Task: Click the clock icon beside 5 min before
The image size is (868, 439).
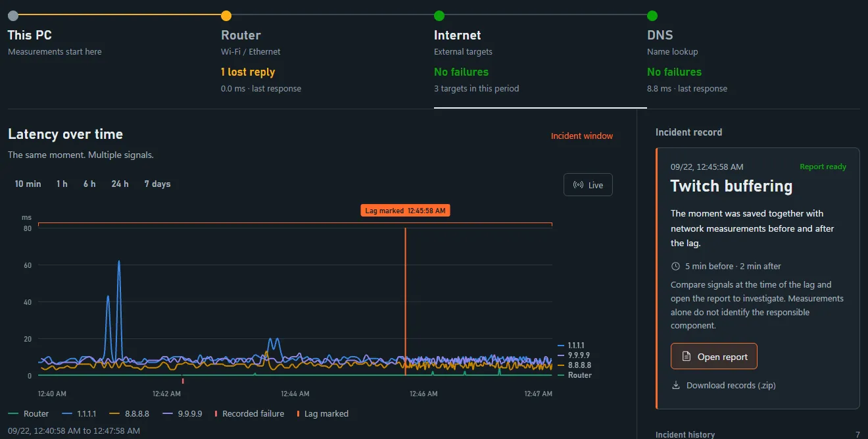Action: click(x=675, y=267)
